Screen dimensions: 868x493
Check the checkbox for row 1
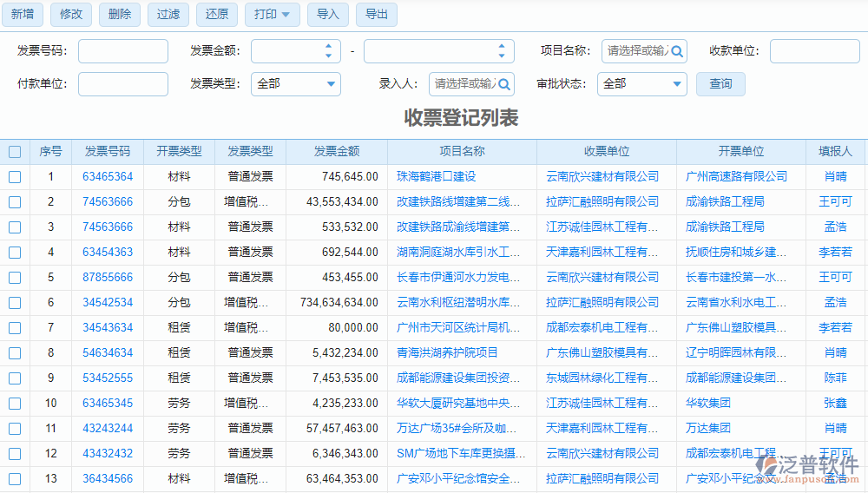(15, 177)
